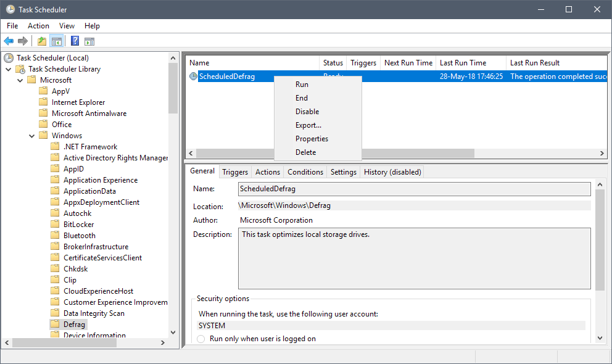Select .NET Framework in the tree
This screenshot has height=364, width=612.
point(90,147)
